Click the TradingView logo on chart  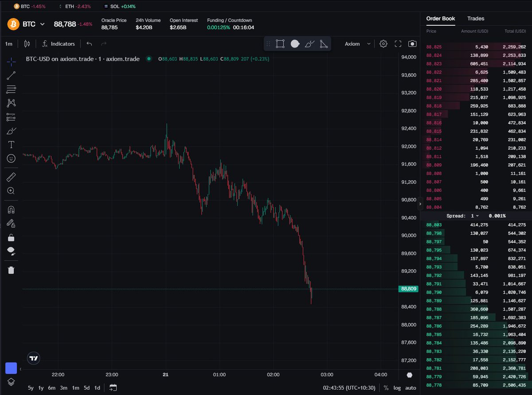coord(33,358)
